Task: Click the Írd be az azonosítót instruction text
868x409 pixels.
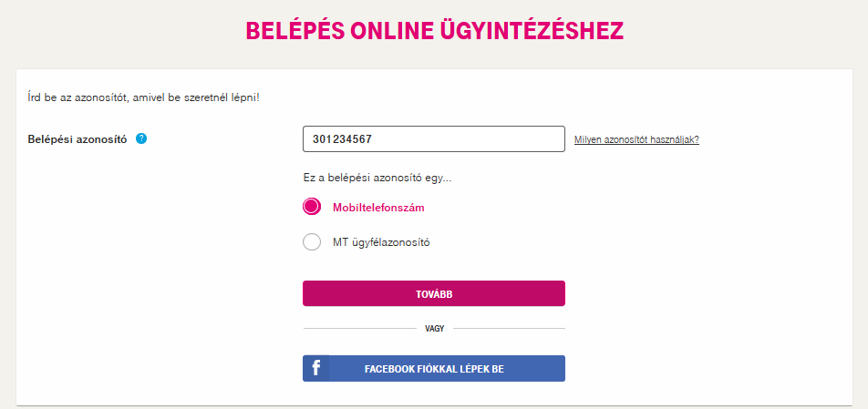Action: (x=143, y=97)
